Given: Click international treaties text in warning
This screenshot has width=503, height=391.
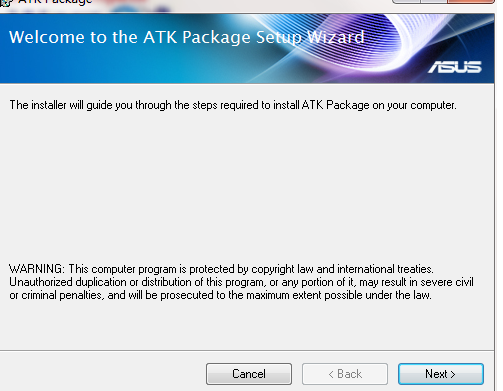Looking at the screenshot, I should coord(385,269).
